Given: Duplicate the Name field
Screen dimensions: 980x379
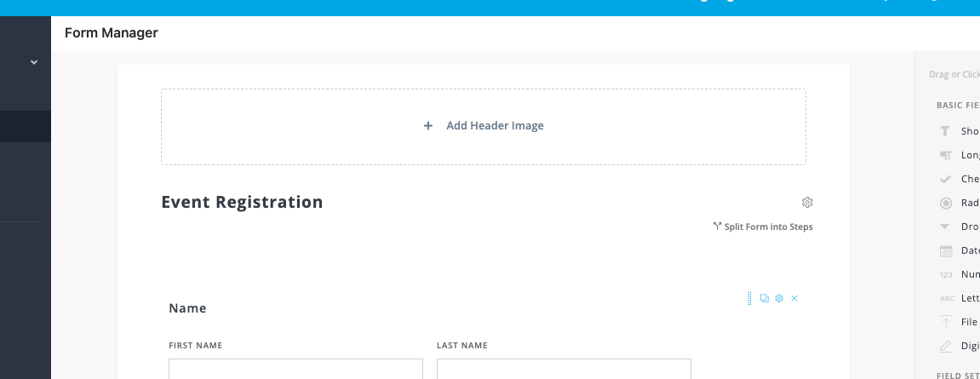Looking at the screenshot, I should (764, 298).
